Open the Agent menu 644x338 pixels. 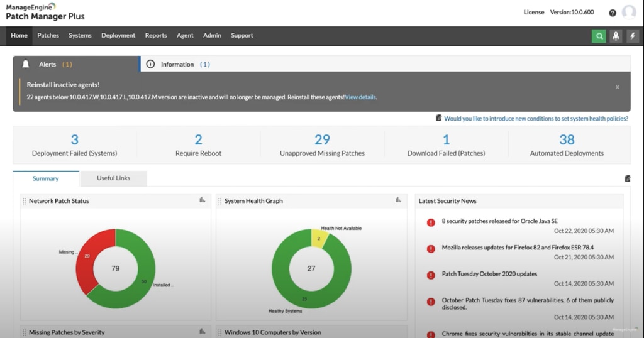point(185,36)
